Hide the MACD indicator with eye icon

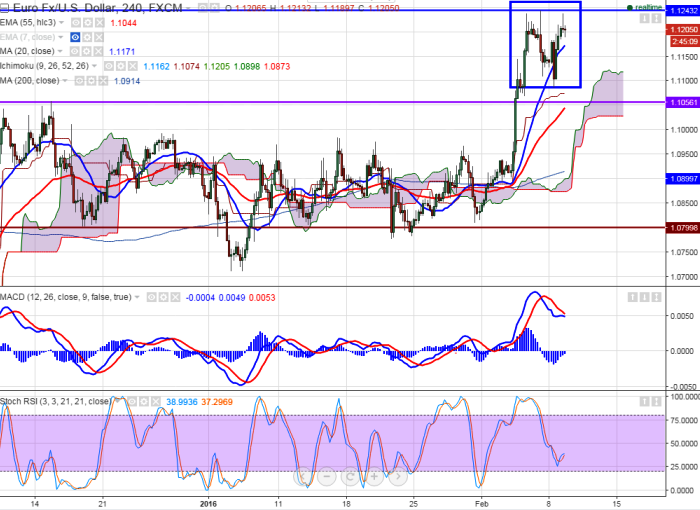(152, 297)
